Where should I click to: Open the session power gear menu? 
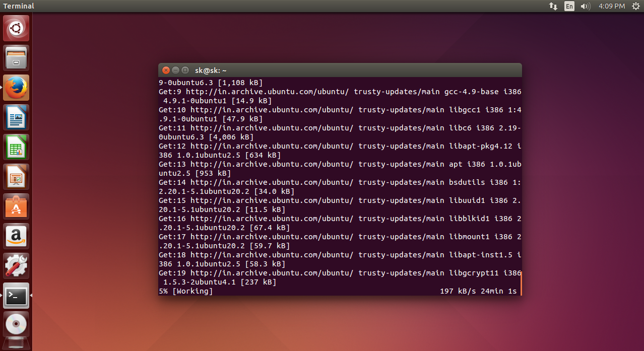[x=635, y=6]
